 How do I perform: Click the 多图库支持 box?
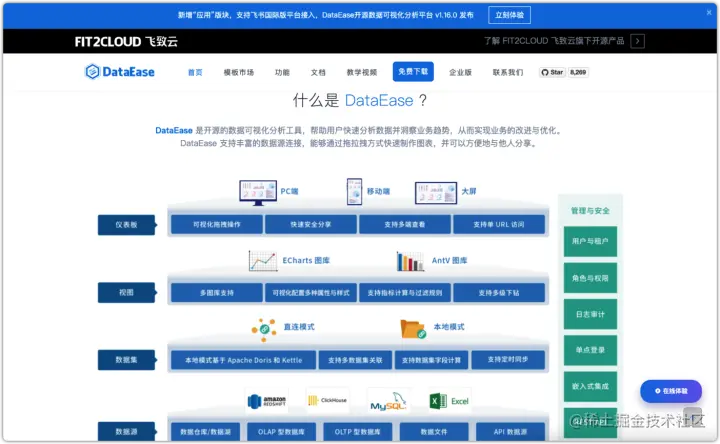pyautogui.click(x=217, y=292)
